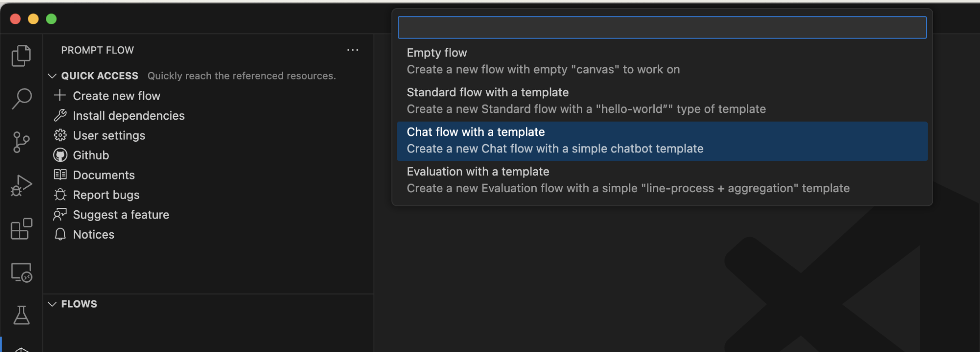Click Create new flow

point(117,96)
